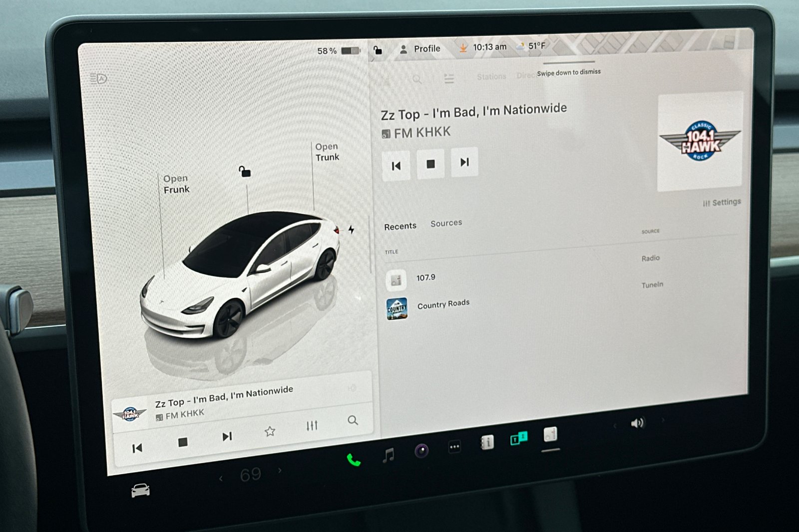Toggle the headlights icon
This screenshot has width=799, height=532.
98,79
